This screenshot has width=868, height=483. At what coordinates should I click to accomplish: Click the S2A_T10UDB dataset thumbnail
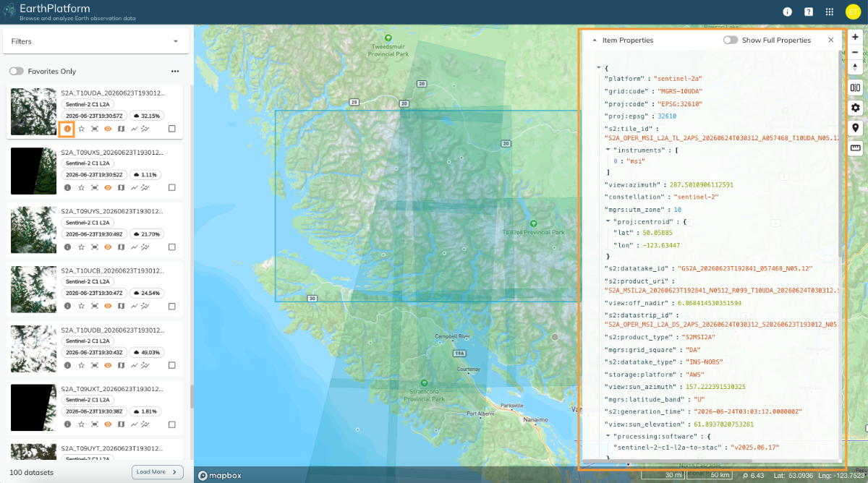coord(33,349)
